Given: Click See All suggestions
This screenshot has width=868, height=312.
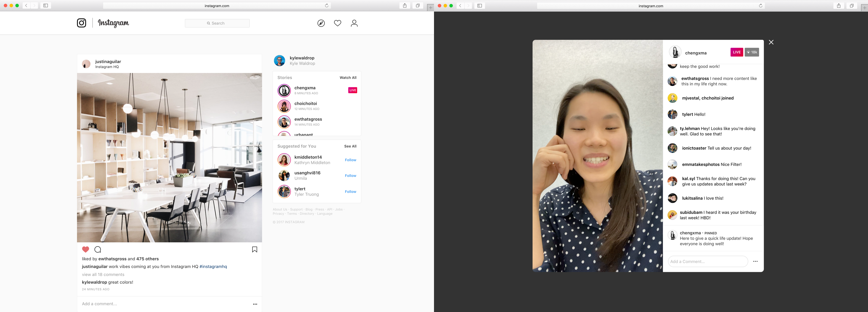Looking at the screenshot, I should coord(350,146).
